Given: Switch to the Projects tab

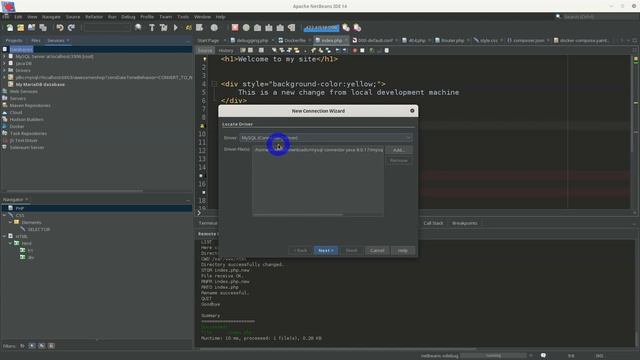Looking at the screenshot, I should [14, 40].
